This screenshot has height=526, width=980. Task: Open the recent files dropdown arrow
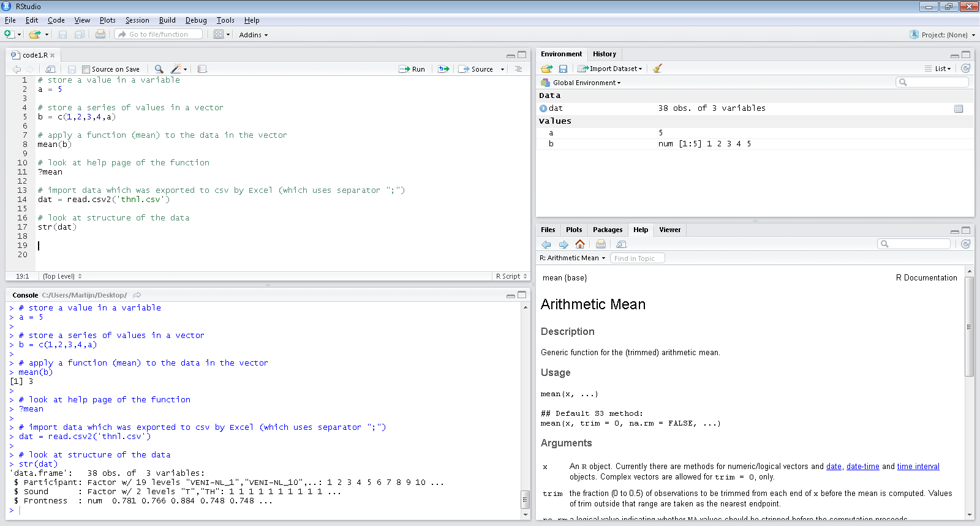pyautogui.click(x=47, y=35)
